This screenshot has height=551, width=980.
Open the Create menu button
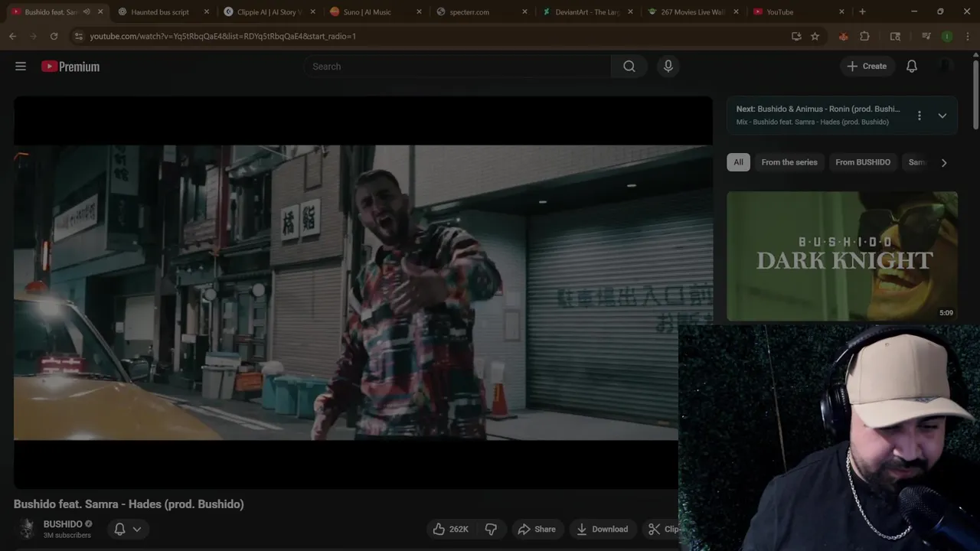(x=867, y=67)
